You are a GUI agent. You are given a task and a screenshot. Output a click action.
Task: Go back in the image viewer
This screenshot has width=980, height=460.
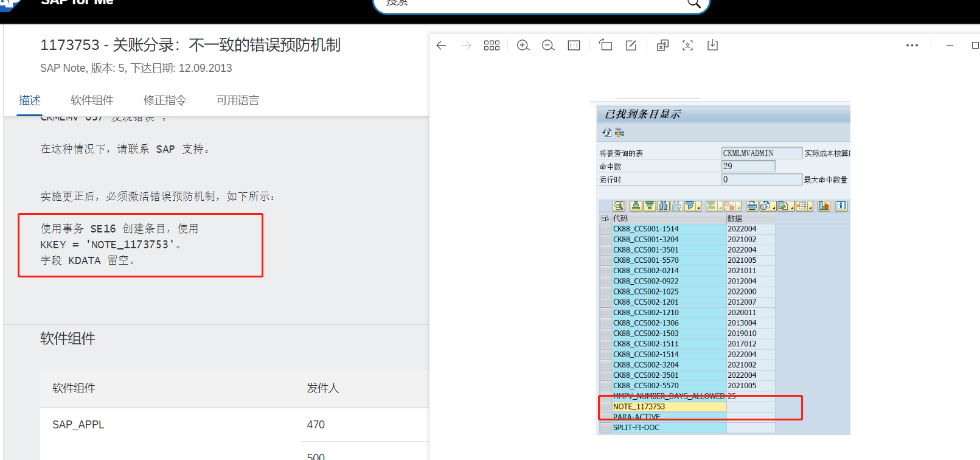click(442, 46)
